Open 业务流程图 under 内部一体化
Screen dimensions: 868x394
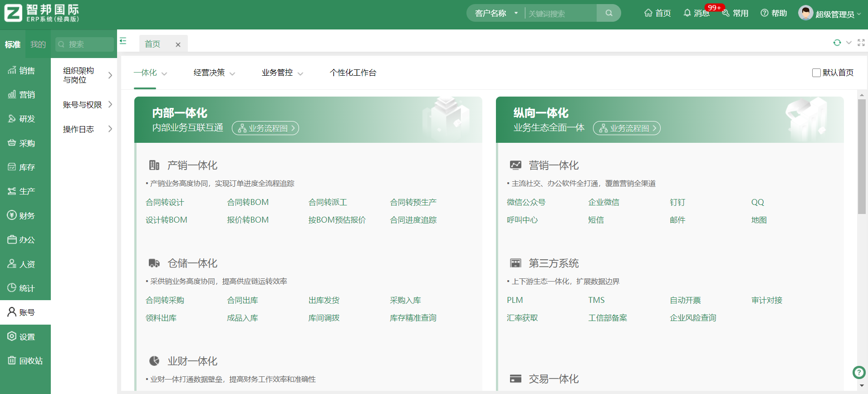tap(265, 128)
